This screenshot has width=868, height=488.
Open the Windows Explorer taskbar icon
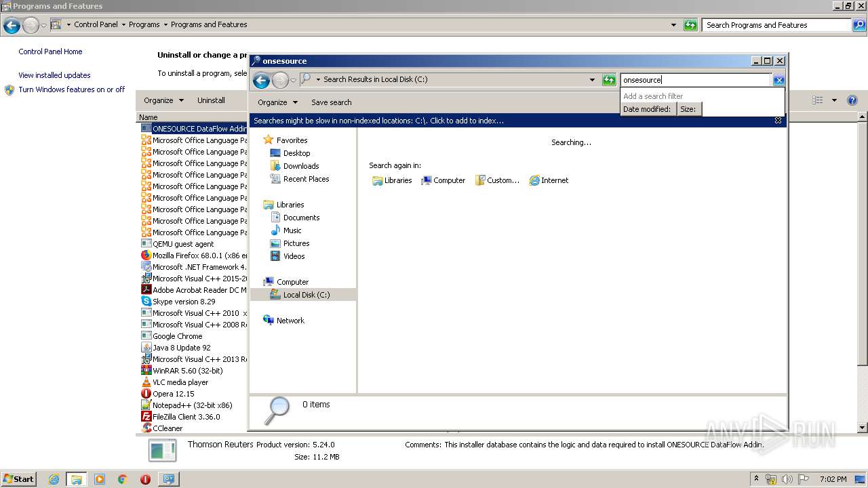(76, 479)
